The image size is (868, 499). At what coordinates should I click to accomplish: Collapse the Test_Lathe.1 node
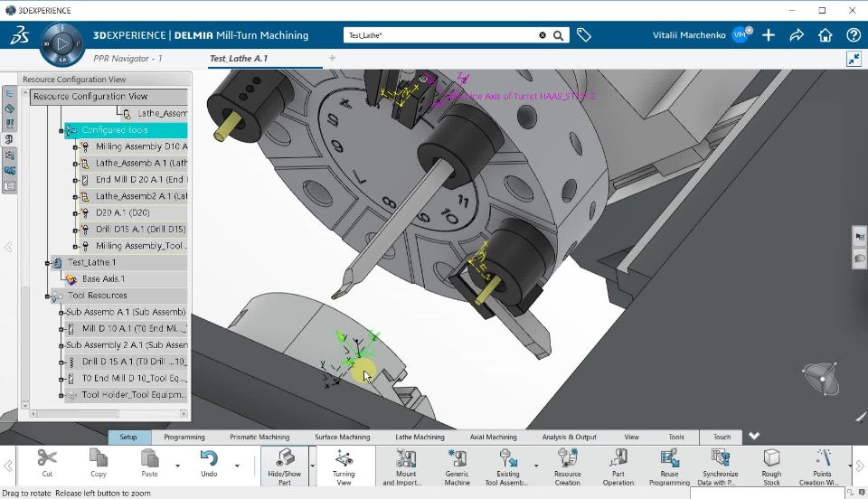tap(48, 263)
